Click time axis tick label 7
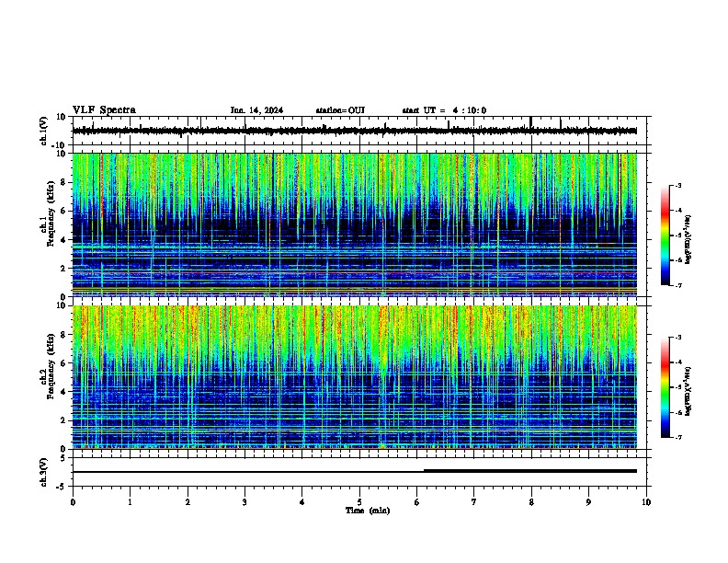The image size is (728, 563). [x=474, y=502]
